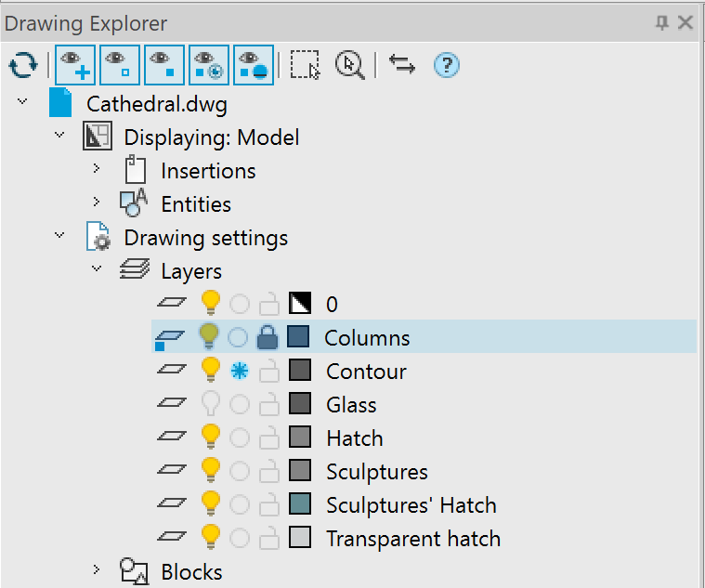Viewport: 705px width, 588px height.
Task: Open color swatch for Sculptures' Hatch layer
Action: pos(300,505)
